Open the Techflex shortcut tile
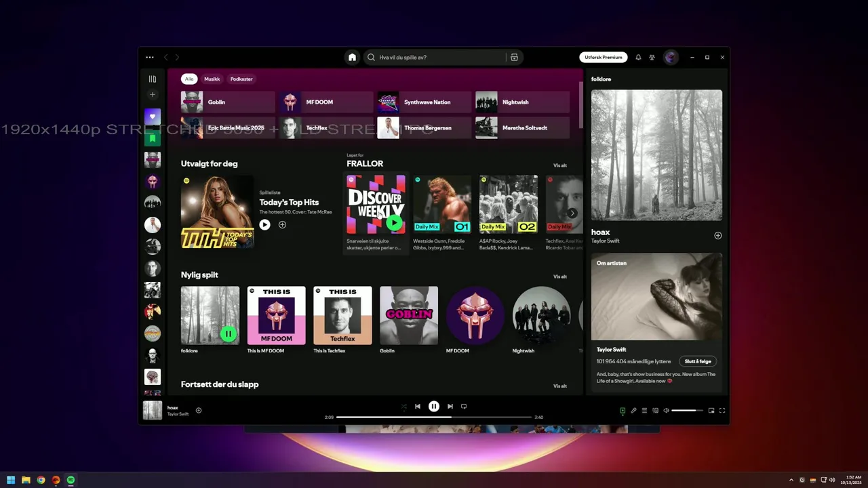The image size is (868, 488). pos(326,128)
